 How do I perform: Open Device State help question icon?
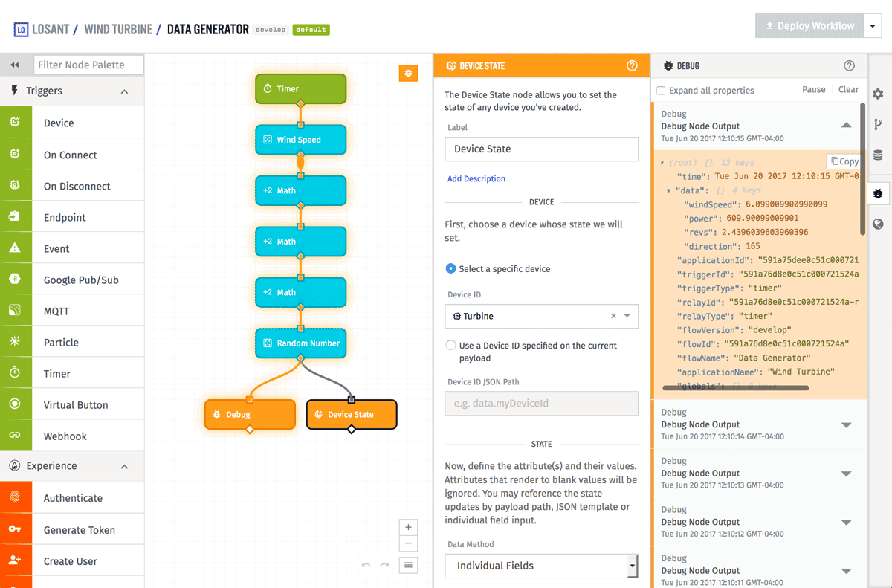coord(632,65)
